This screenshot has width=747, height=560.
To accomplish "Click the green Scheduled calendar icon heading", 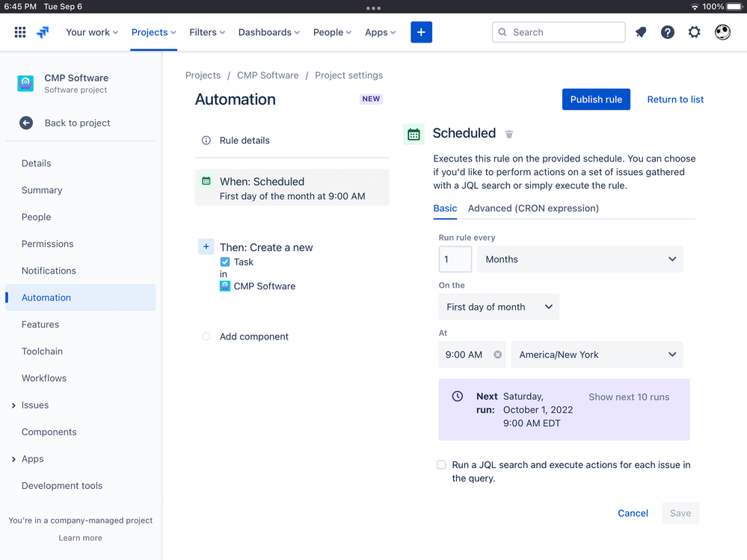I will coord(414,135).
